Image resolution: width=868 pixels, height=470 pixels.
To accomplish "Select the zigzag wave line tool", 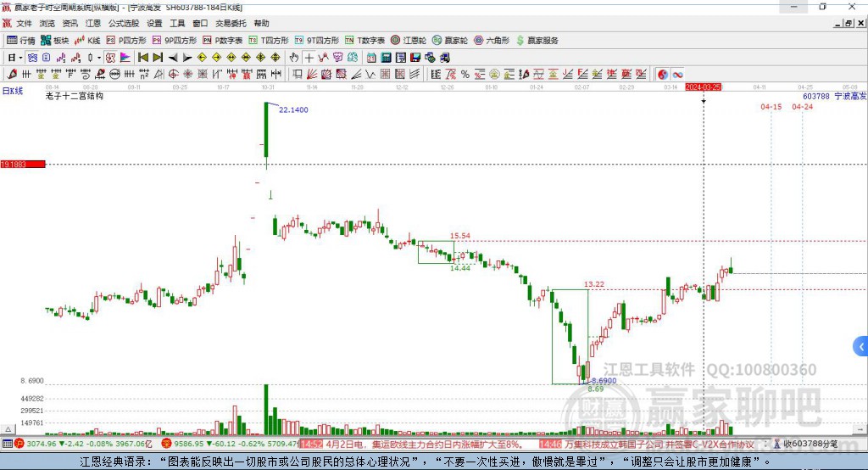I will (x=371, y=75).
